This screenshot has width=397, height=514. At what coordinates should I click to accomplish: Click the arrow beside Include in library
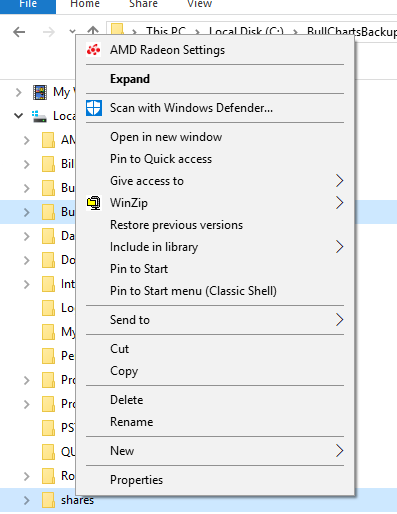pyautogui.click(x=339, y=247)
